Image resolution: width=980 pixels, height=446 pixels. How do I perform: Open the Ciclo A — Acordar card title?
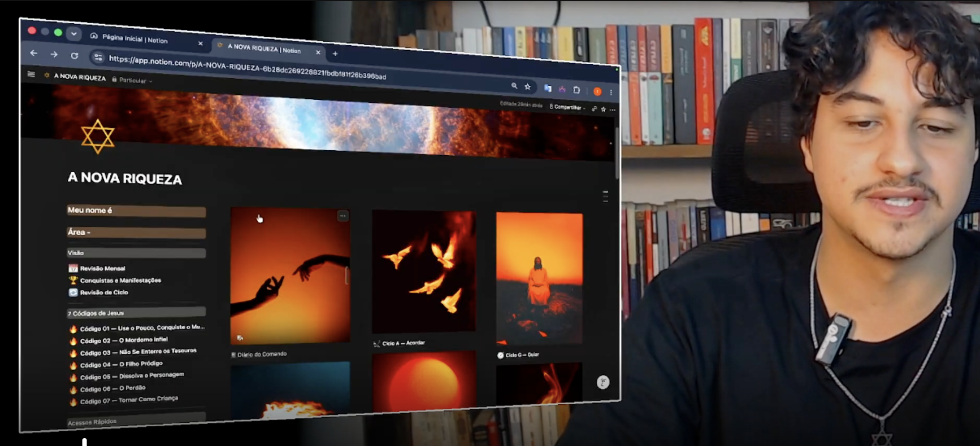pyautogui.click(x=399, y=343)
